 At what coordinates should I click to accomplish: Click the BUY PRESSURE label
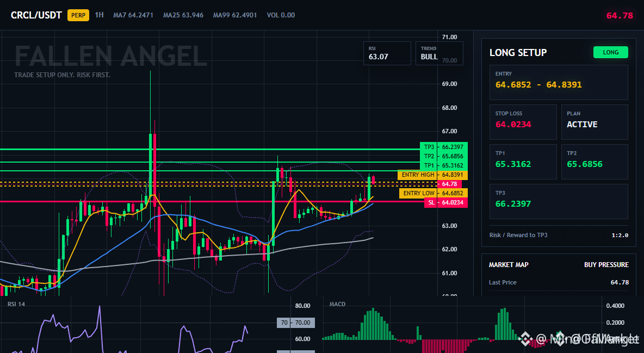click(x=606, y=265)
